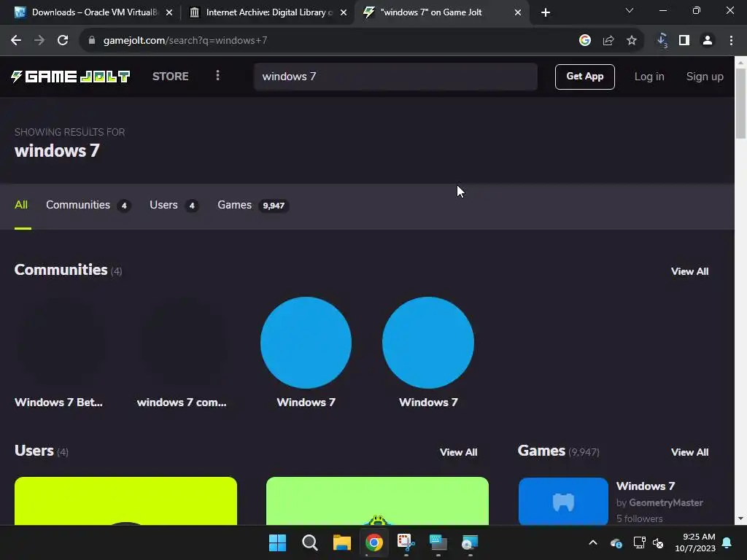
Task: Bookmark this page with star icon
Action: pyautogui.click(x=632, y=41)
